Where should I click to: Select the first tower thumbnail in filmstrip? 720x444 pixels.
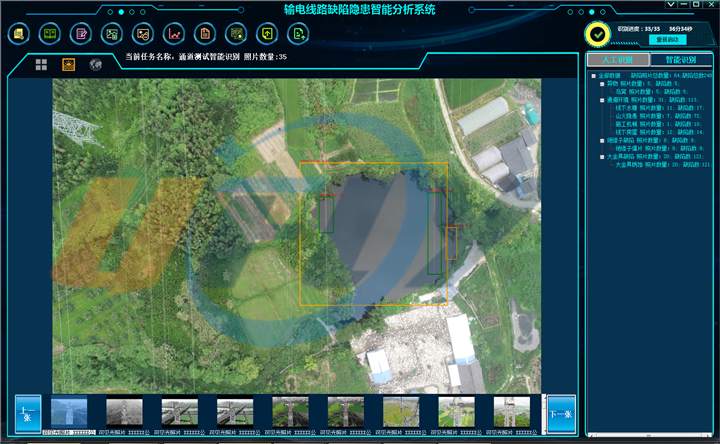68,412
